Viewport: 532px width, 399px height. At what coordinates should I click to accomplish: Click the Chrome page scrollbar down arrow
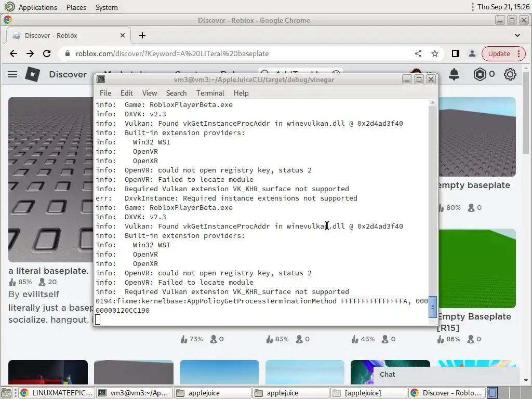(x=526, y=381)
